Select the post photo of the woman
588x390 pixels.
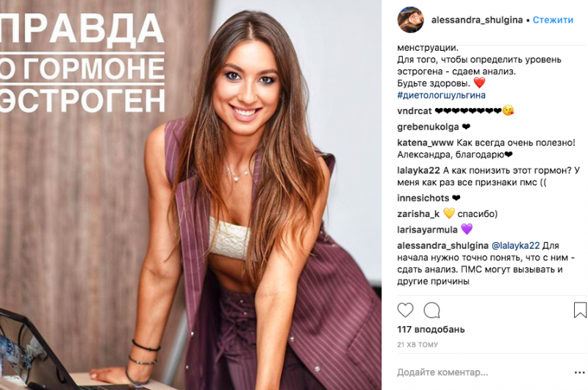tap(190, 195)
